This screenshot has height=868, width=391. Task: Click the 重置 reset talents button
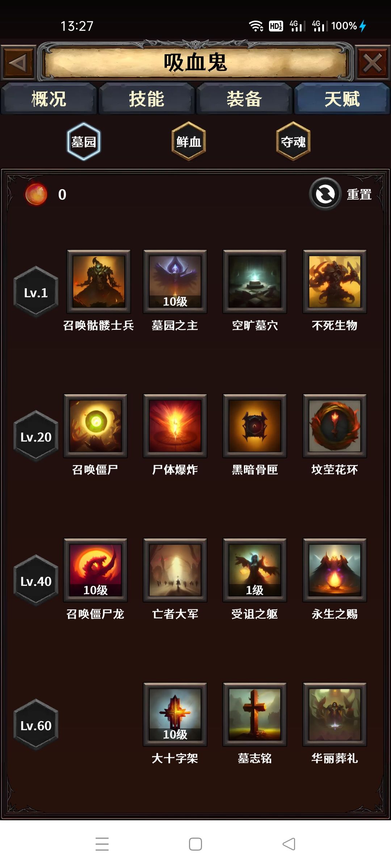click(341, 194)
